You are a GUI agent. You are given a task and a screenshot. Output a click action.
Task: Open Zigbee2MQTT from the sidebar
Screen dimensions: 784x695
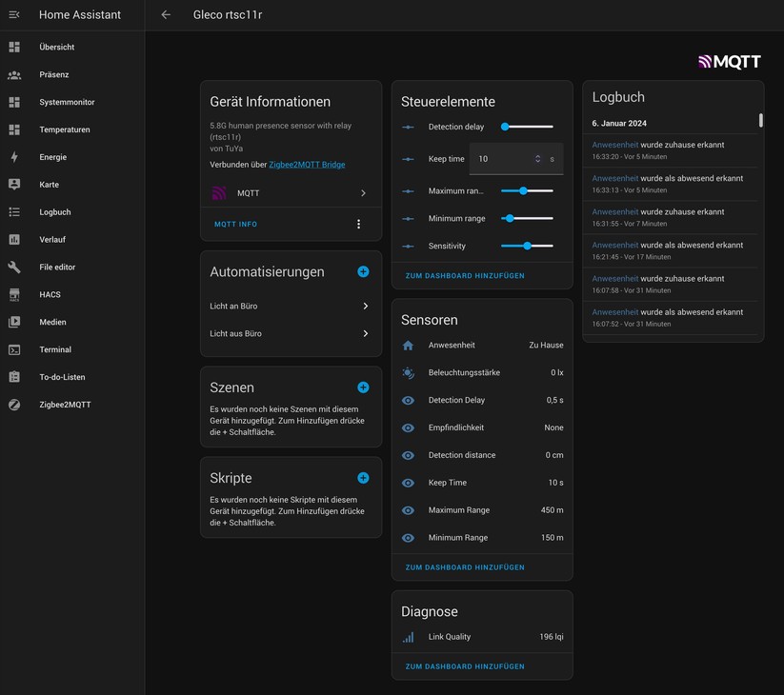13,404
